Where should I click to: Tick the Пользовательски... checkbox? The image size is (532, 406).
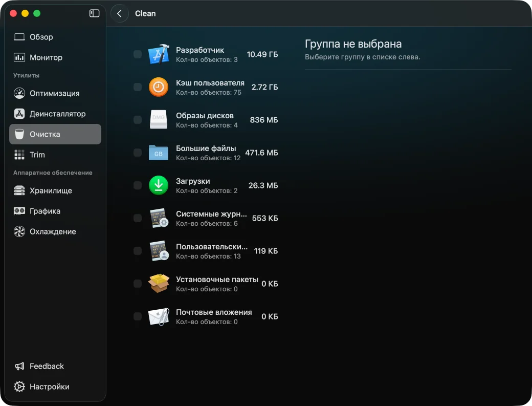[x=138, y=251]
